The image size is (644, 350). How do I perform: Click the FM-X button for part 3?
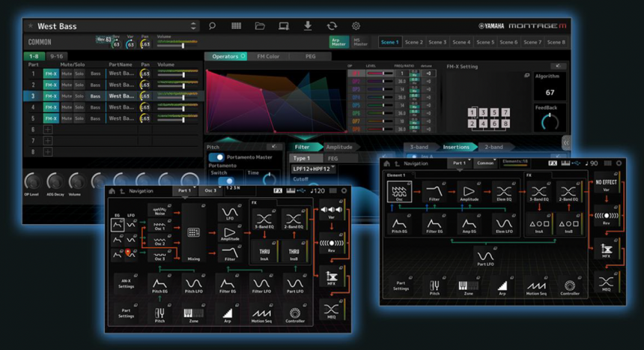[51, 96]
